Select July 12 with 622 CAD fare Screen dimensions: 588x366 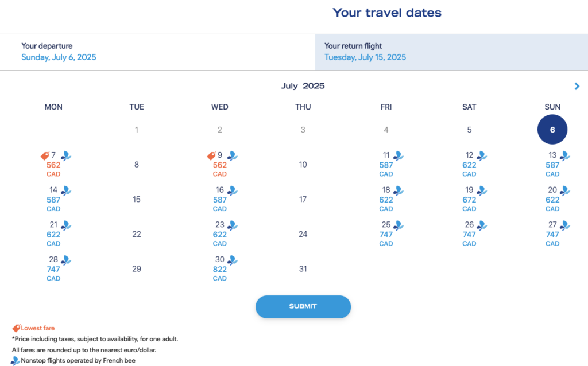tap(469, 165)
